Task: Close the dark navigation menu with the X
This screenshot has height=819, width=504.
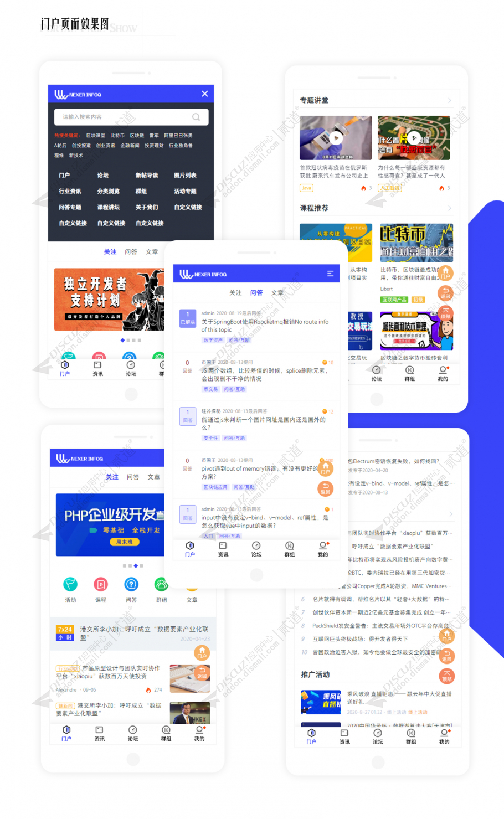Action: [x=204, y=94]
